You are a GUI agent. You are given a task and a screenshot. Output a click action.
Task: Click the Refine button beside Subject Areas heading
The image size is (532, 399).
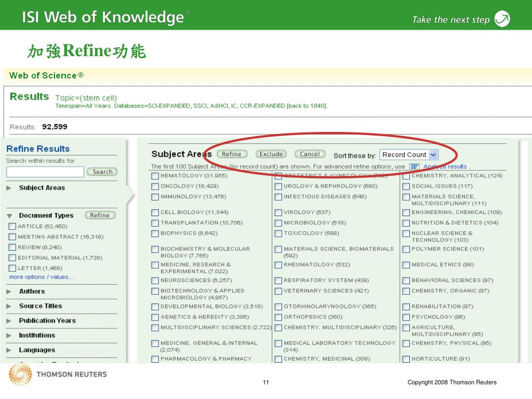coord(232,154)
